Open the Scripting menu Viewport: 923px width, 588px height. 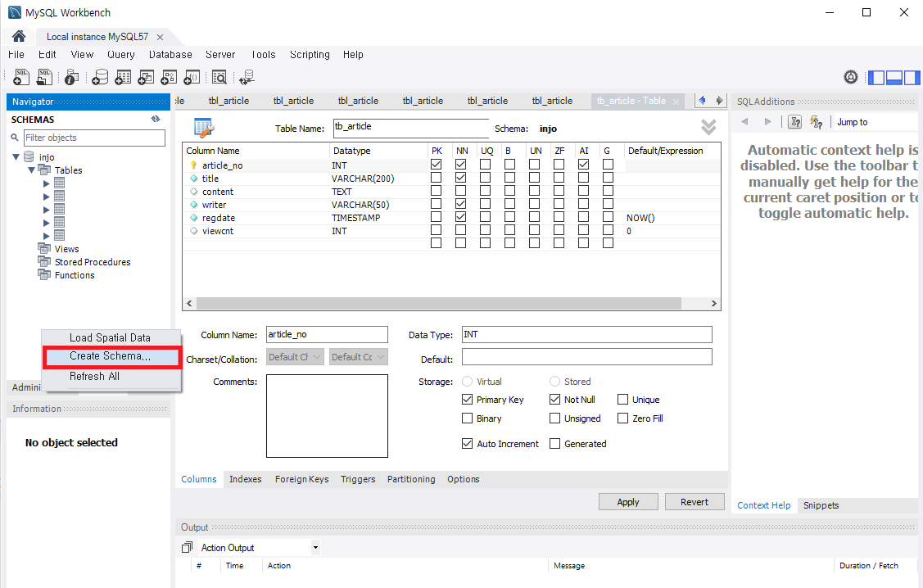click(310, 55)
